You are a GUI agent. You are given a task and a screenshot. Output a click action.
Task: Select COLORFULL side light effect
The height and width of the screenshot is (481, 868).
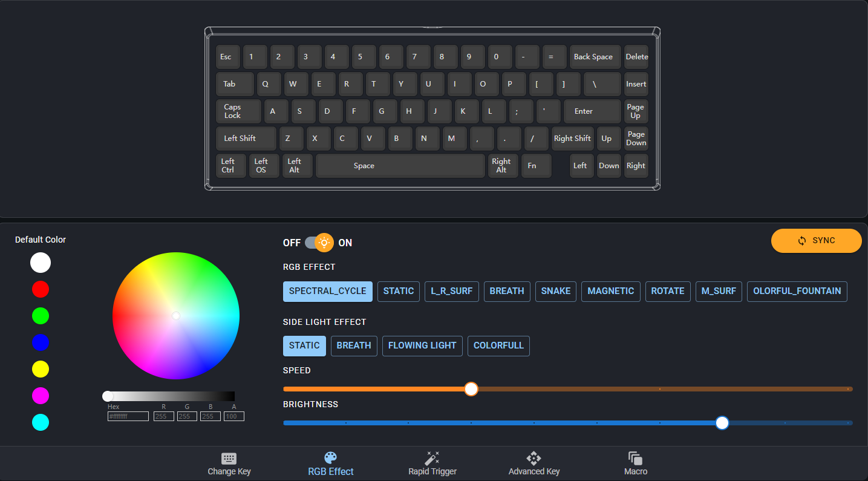tap(498, 345)
